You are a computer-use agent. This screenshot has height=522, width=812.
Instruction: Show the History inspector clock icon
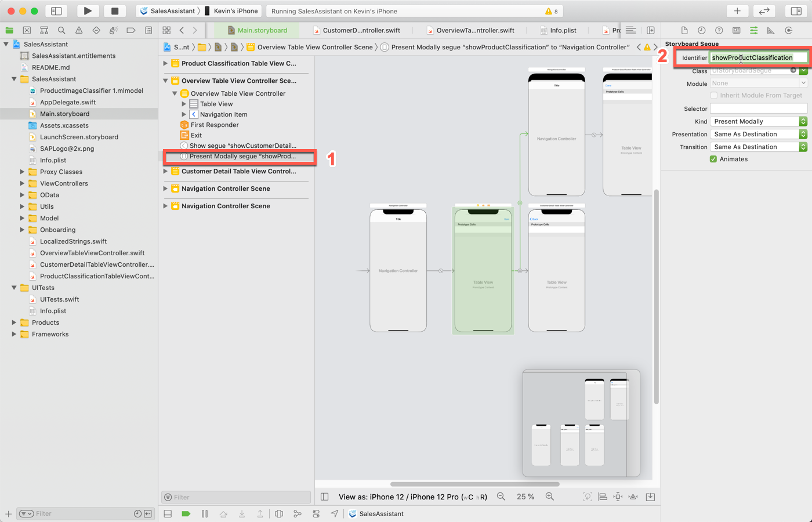702,30
